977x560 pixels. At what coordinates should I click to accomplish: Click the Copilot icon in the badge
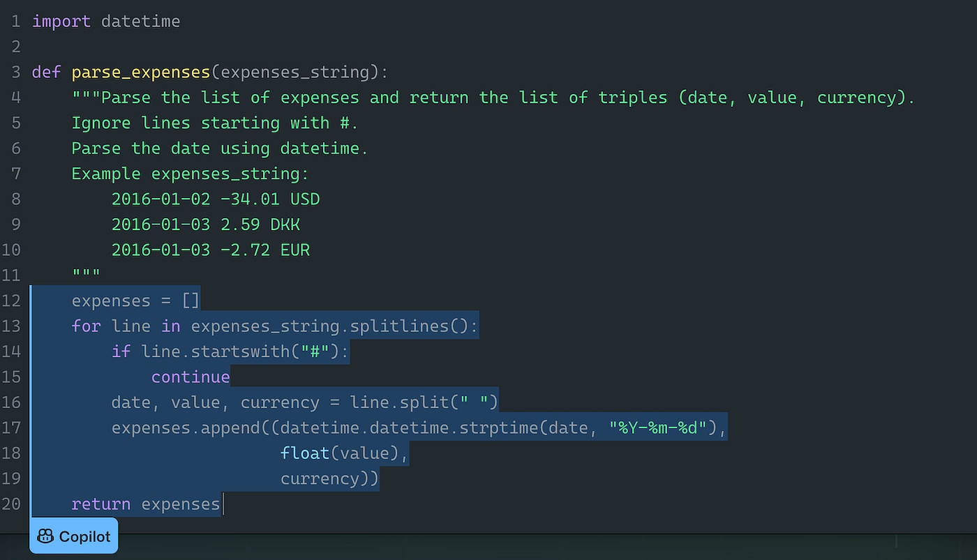[45, 536]
